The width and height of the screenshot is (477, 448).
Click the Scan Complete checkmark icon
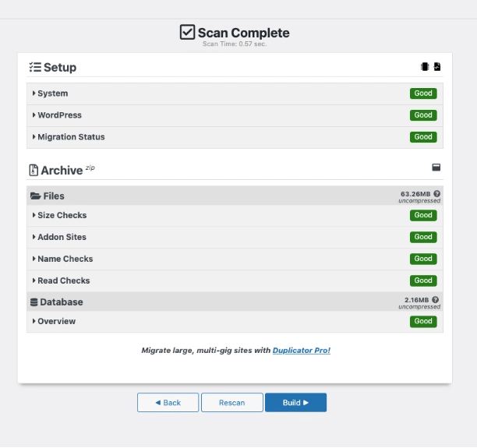click(x=187, y=32)
